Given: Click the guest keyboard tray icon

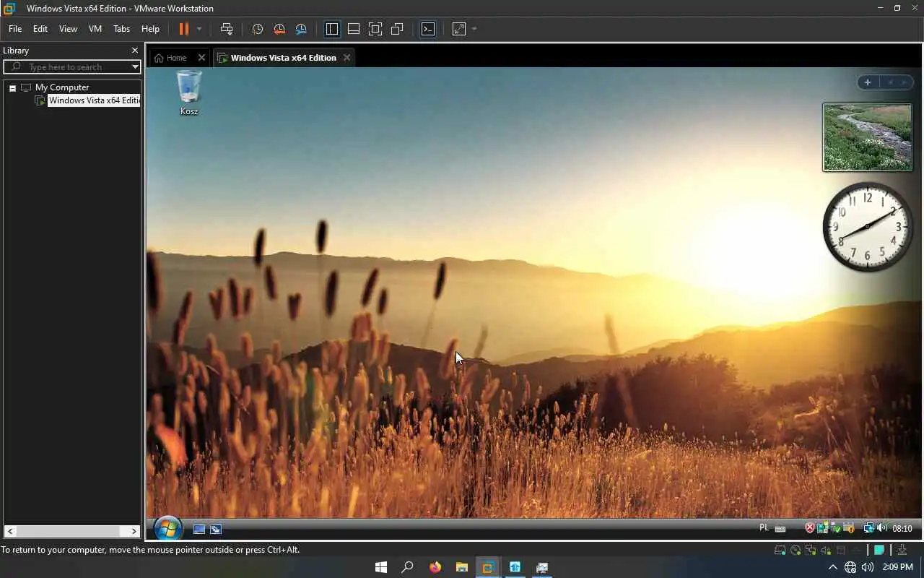Looking at the screenshot, I should (x=780, y=529).
